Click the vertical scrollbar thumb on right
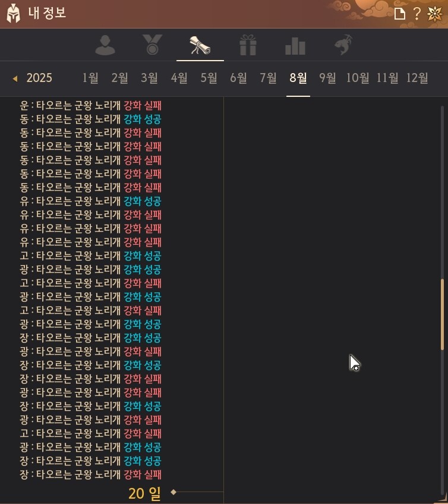The image size is (448, 504). pyautogui.click(x=442, y=314)
